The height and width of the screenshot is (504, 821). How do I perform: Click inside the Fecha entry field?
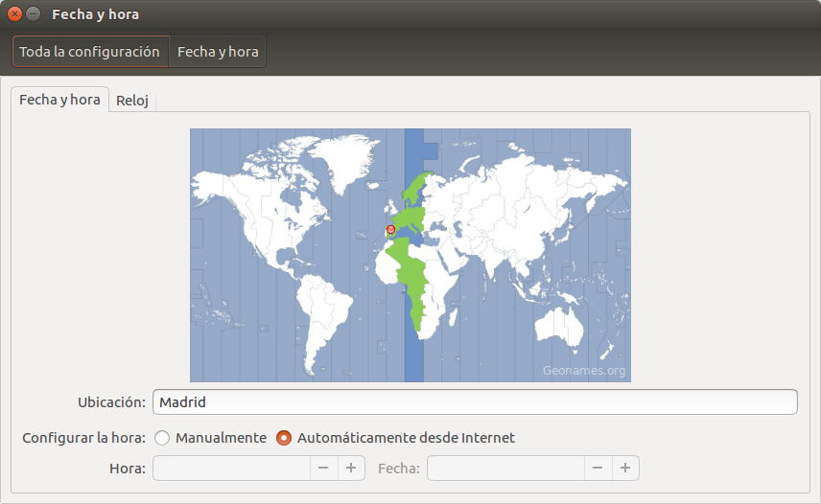[x=505, y=468]
